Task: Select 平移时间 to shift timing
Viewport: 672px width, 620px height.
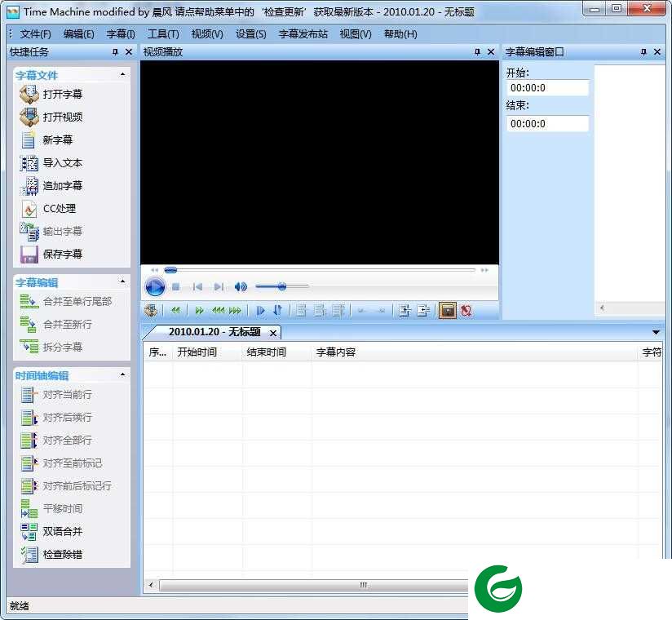Action: [51, 508]
